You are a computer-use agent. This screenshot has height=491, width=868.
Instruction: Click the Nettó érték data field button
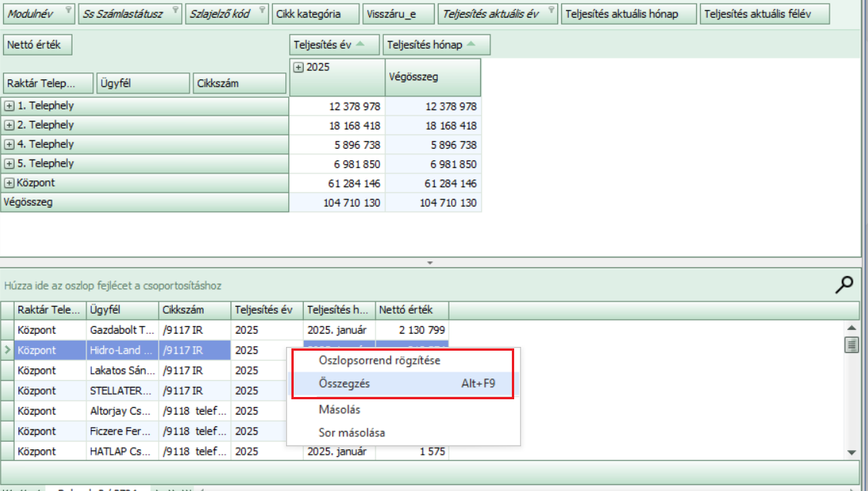38,45
